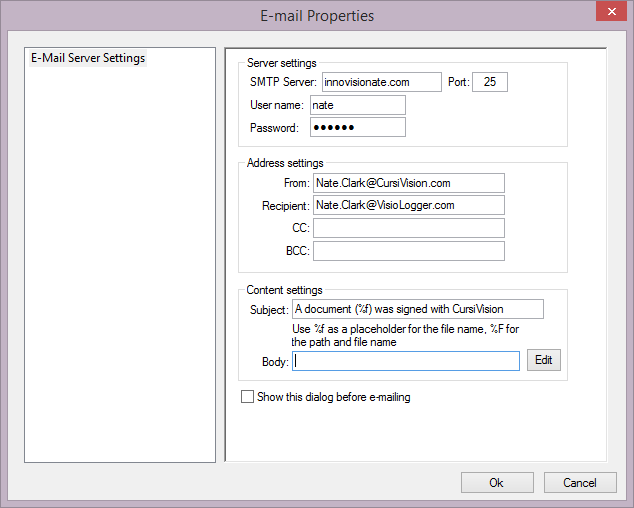Click the Cancel button

pos(580,483)
